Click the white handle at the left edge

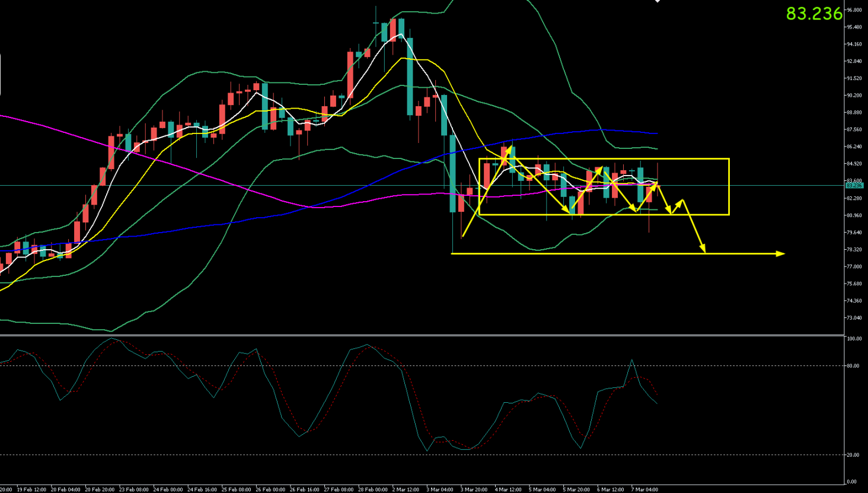pyautogui.click(x=1, y=75)
